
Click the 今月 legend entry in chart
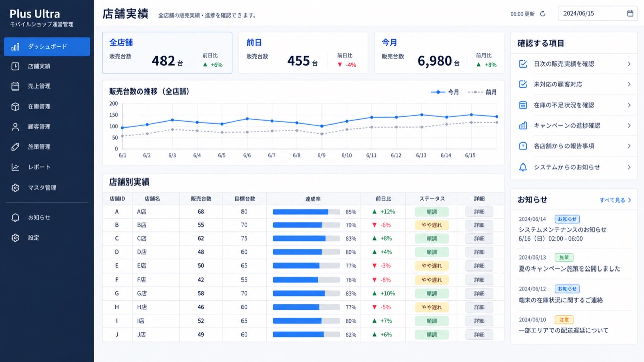445,92
